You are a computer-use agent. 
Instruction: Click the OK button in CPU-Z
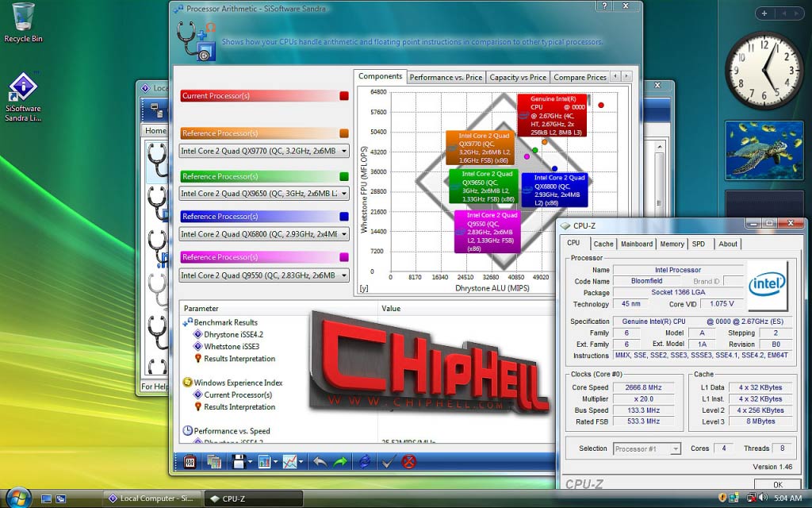(x=777, y=484)
